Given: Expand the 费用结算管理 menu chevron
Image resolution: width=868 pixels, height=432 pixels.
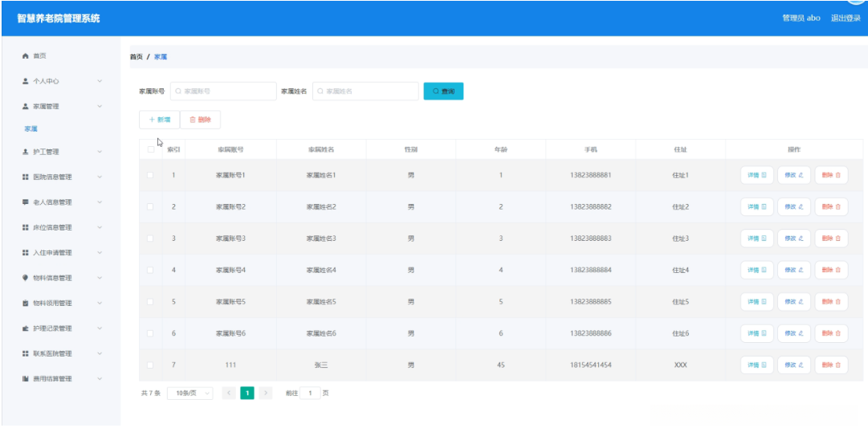Looking at the screenshot, I should pyautogui.click(x=100, y=379).
